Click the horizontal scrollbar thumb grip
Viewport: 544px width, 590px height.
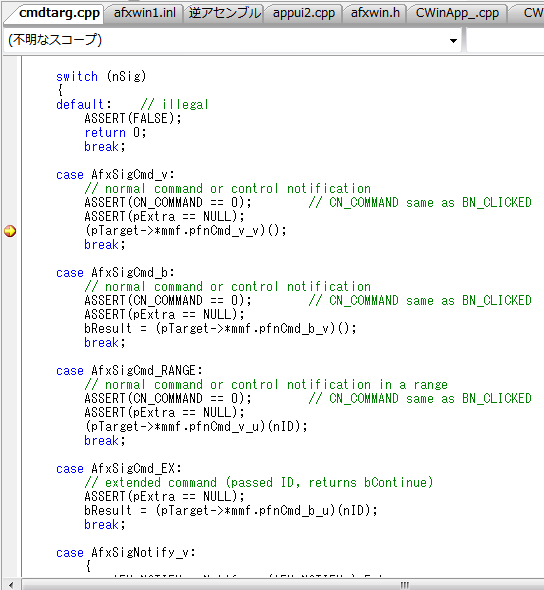pos(404,585)
